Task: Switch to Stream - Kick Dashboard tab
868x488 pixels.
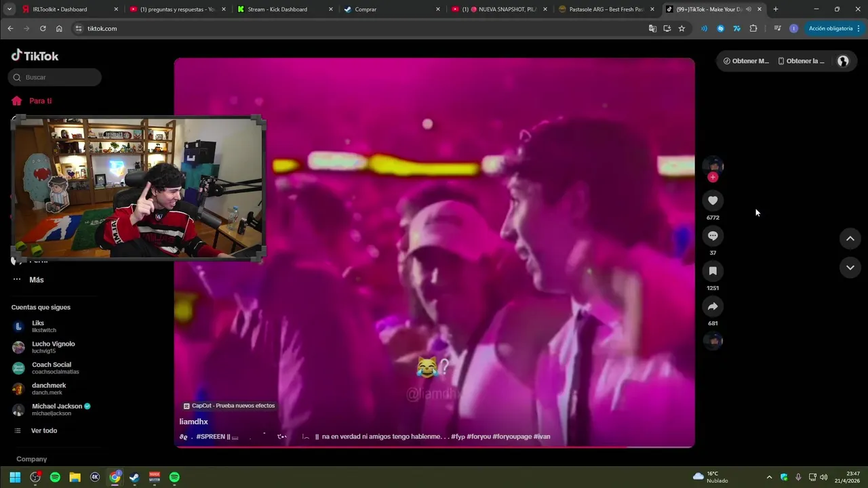Action: click(285, 9)
